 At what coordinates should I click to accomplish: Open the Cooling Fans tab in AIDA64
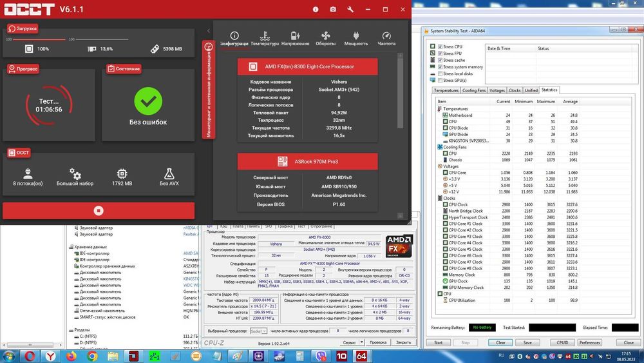[474, 90]
